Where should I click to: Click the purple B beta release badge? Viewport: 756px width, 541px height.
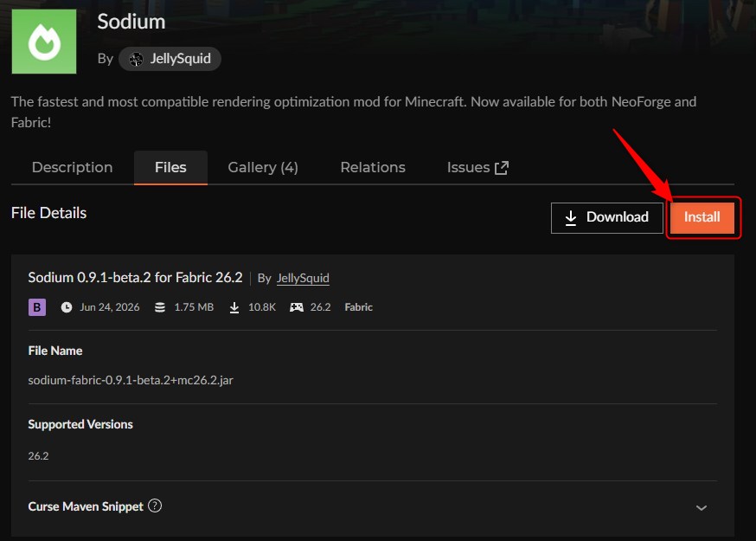point(37,307)
